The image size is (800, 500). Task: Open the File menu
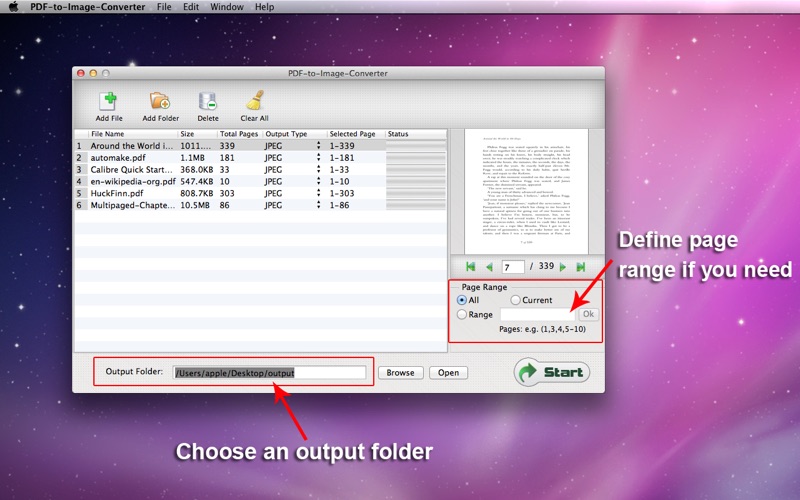(164, 7)
